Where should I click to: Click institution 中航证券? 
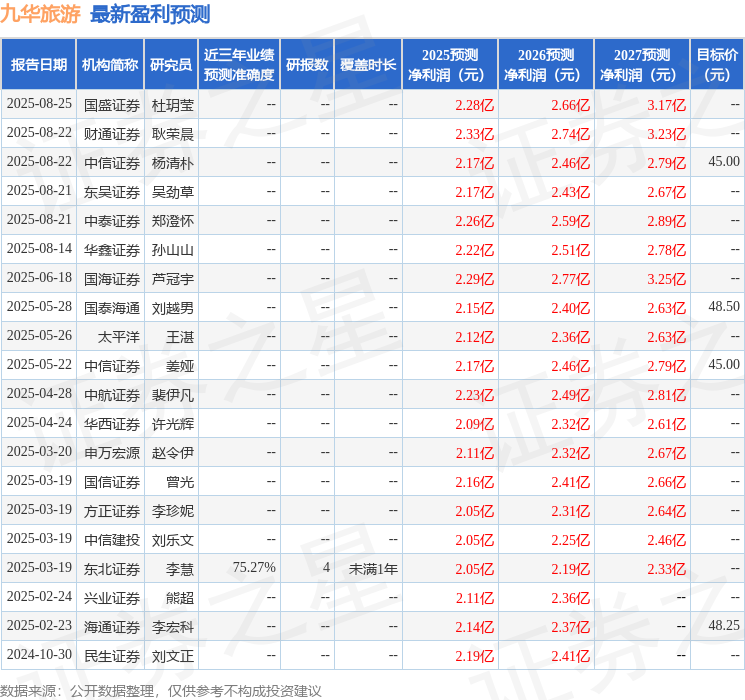(112, 395)
